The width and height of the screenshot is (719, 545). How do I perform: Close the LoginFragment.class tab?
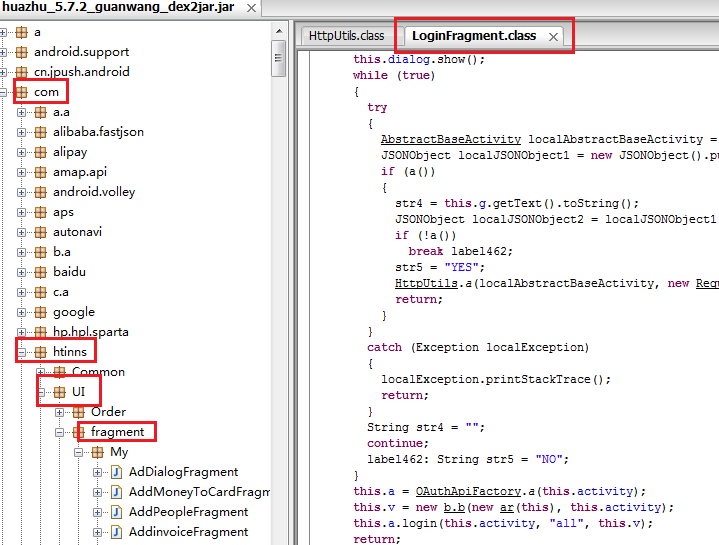[x=553, y=37]
